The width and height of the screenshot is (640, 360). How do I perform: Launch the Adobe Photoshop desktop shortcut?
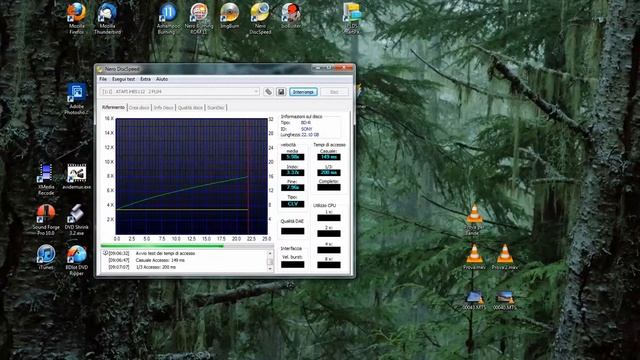click(x=77, y=99)
